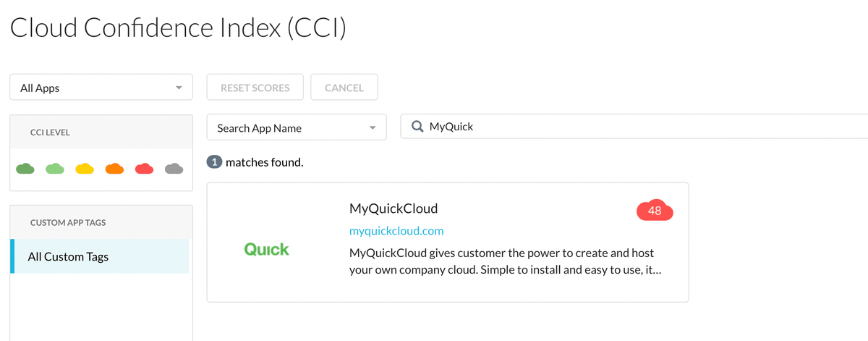Screen dimensions: 868x341
Task: Click the All Apps dropdown arrow
Action: point(179,88)
